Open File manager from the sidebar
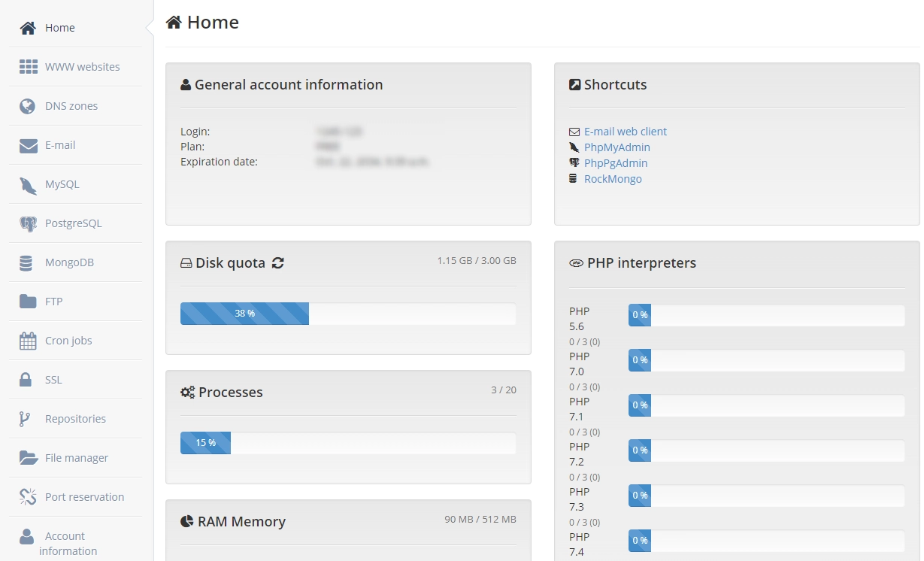924x561 pixels. 76,458
